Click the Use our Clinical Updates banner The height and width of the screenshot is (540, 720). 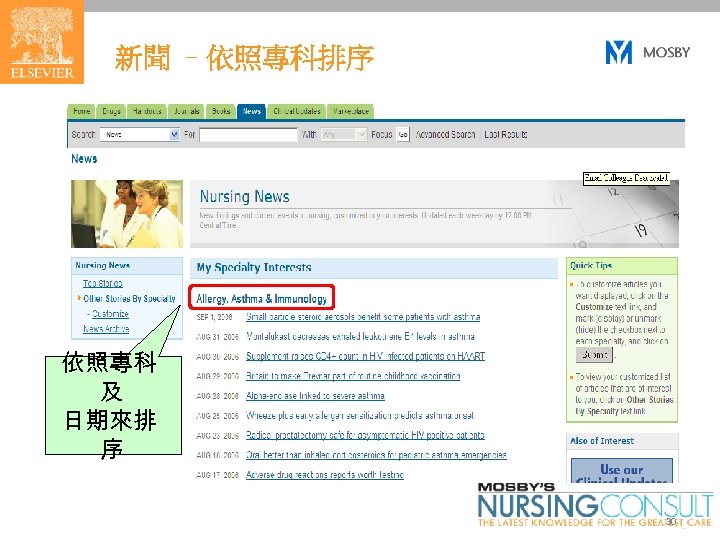click(622, 471)
